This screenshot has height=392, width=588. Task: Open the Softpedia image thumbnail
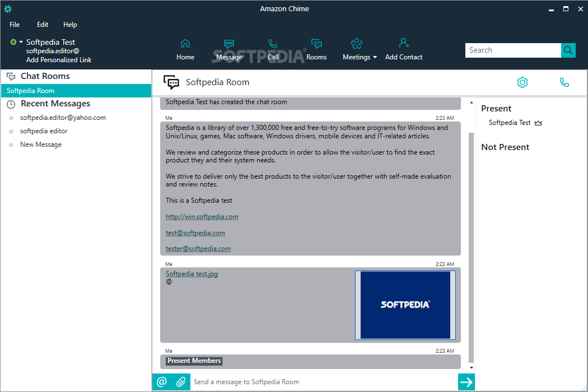point(405,305)
